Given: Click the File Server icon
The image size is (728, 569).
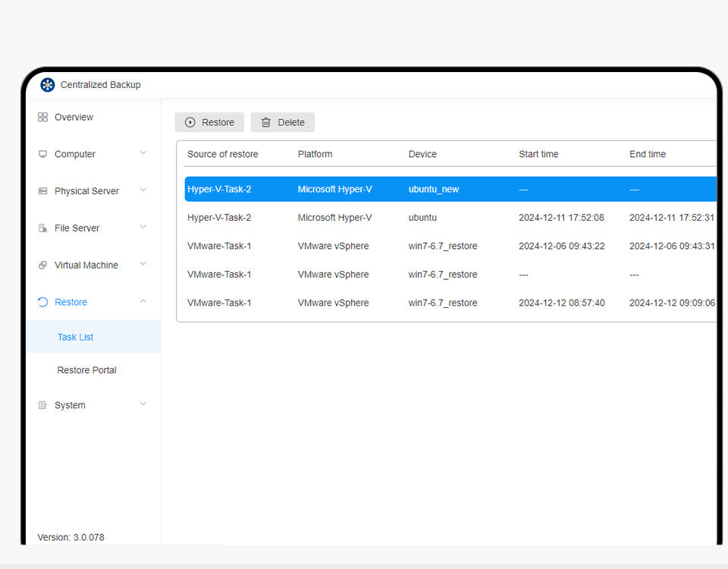Looking at the screenshot, I should coord(42,228).
